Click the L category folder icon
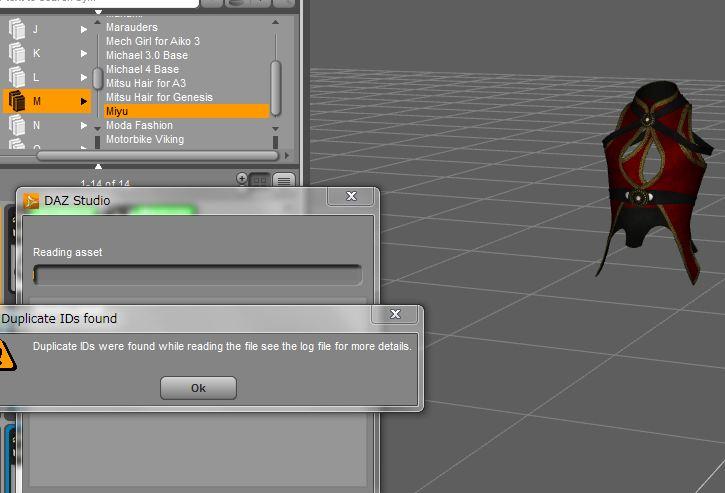The width and height of the screenshot is (725, 493). [x=17, y=77]
